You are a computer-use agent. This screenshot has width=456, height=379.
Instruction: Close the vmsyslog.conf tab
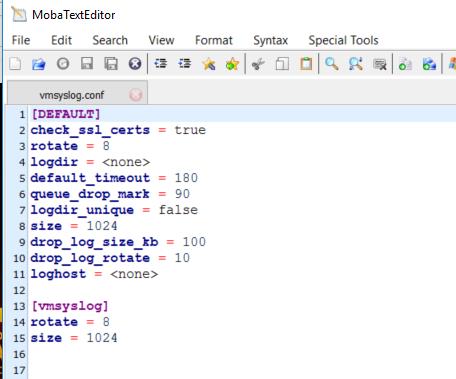pyautogui.click(x=136, y=95)
